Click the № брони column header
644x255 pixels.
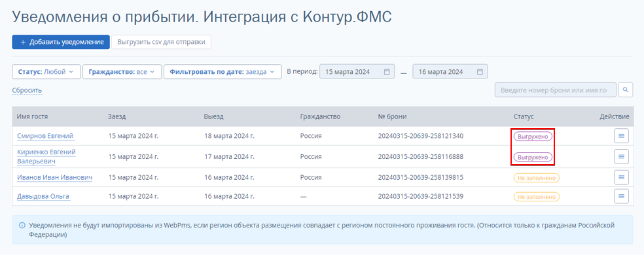pyautogui.click(x=392, y=116)
